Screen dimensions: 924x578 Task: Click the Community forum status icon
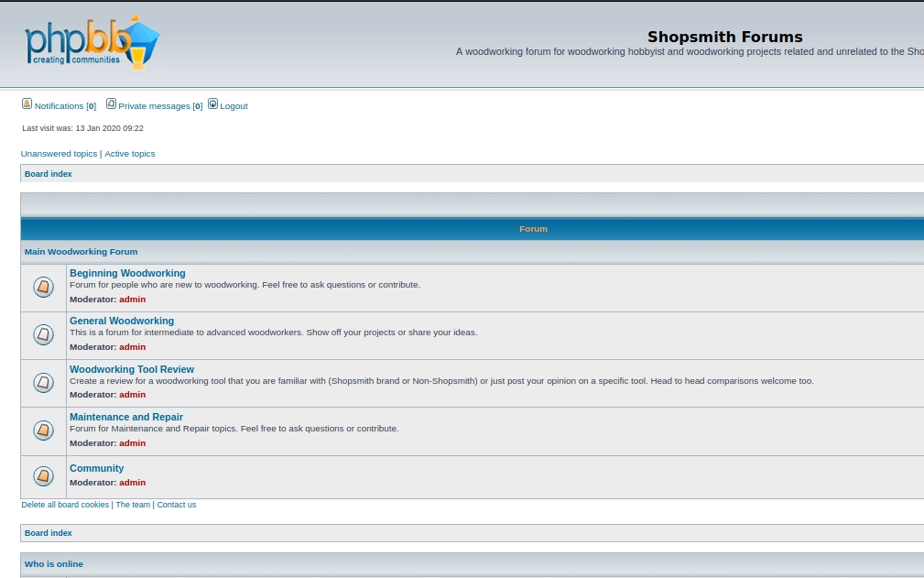pos(43,476)
